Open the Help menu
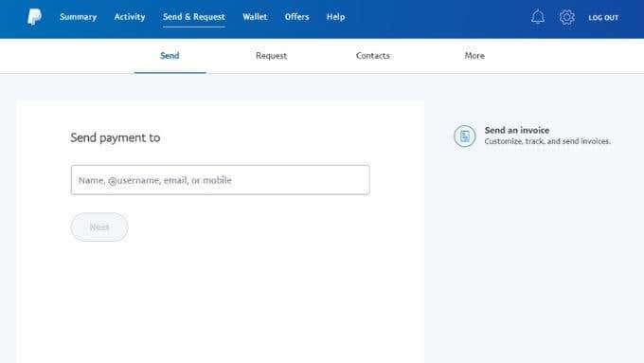The image size is (644, 363). [x=335, y=17]
